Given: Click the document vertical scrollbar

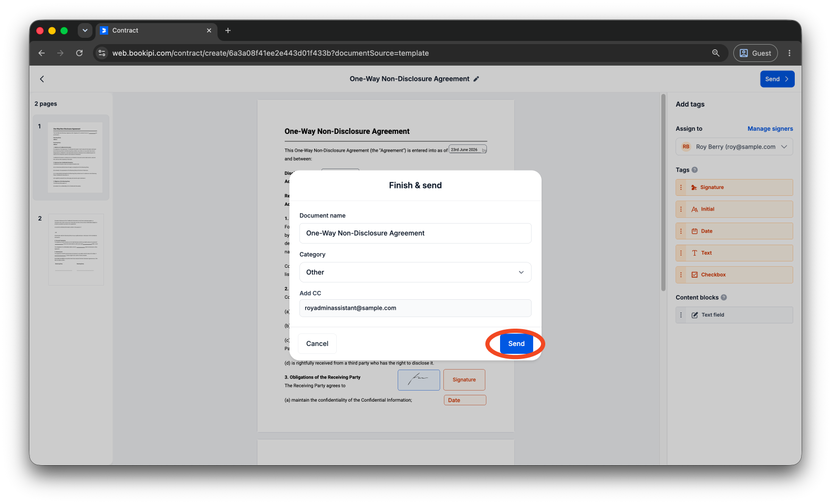Looking at the screenshot, I should [x=663, y=192].
